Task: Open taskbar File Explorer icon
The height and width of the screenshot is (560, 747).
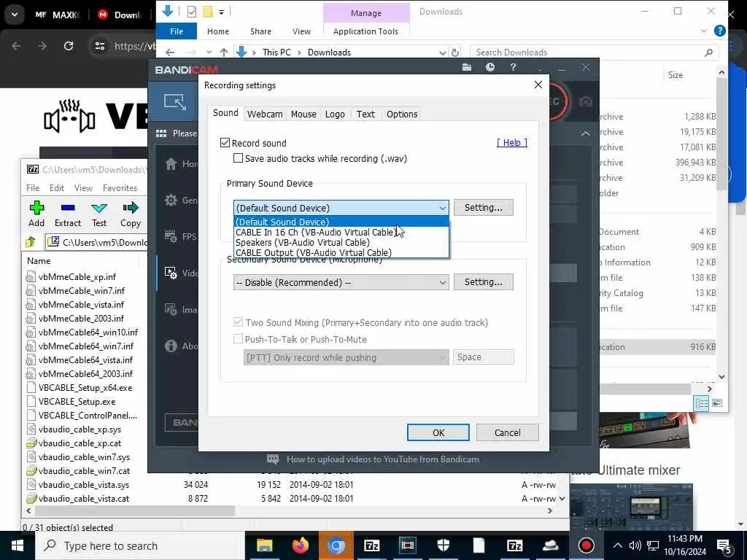Action: click(x=264, y=545)
